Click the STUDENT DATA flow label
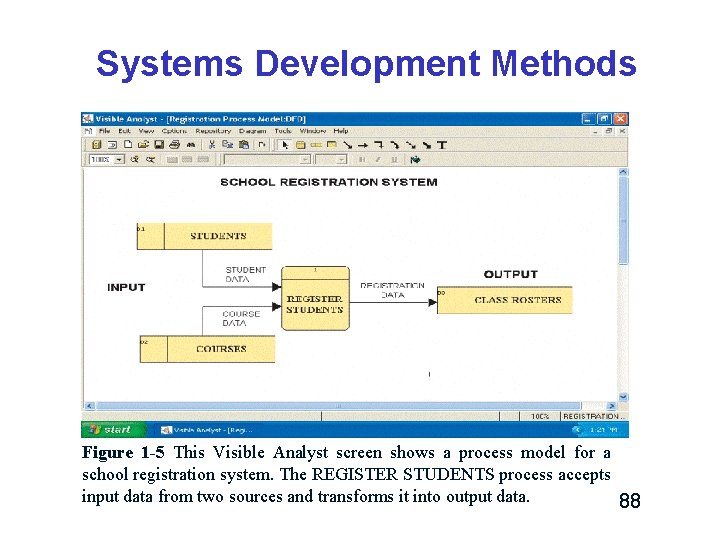Viewport: 720px width, 540px height. tap(245, 274)
